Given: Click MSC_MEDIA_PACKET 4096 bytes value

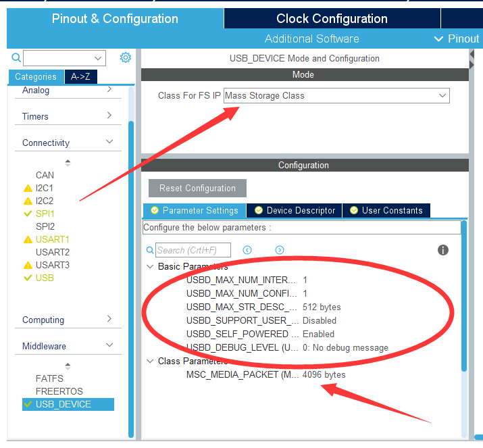Looking at the screenshot, I should 324,374.
